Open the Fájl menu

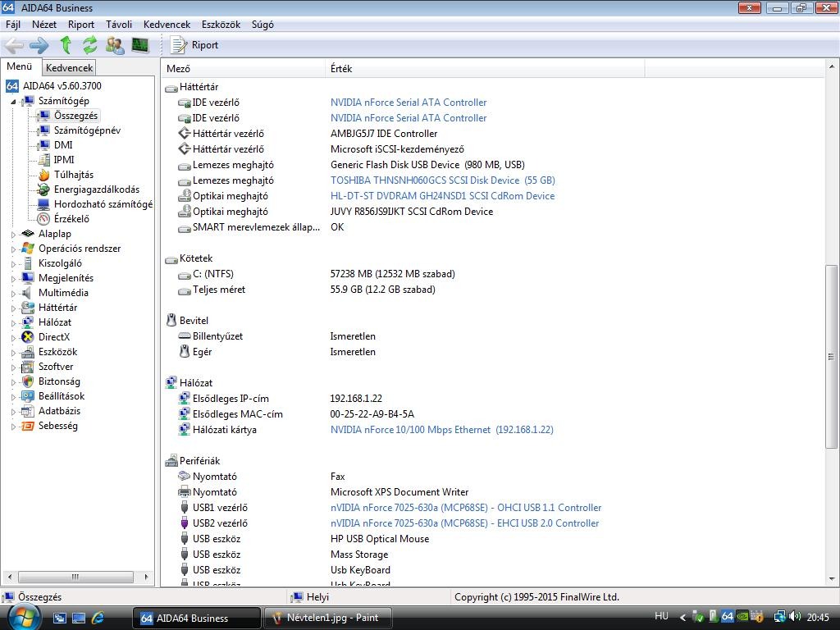(13, 25)
